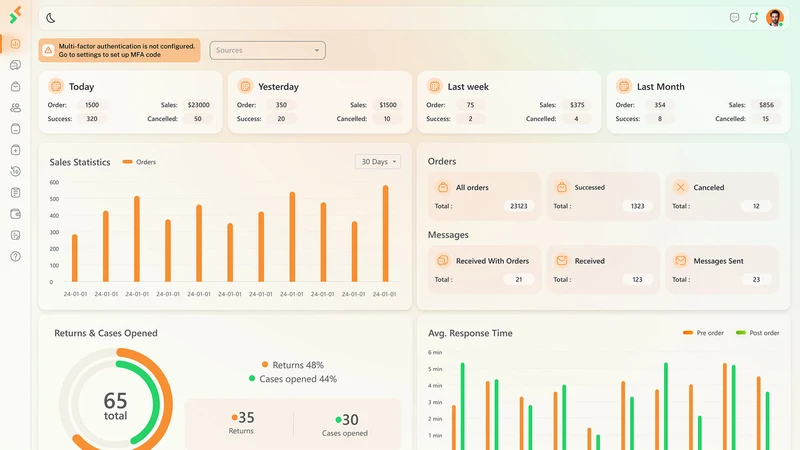Click the MFA not configured alert banner

point(119,50)
